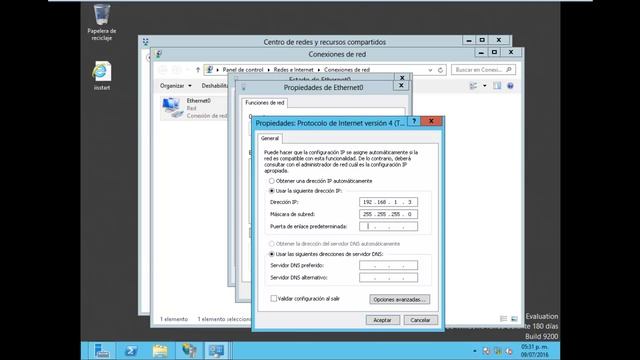Screen dimensions: 640x360
Task: Click the Servidor DNS preferido field
Action: (388, 265)
